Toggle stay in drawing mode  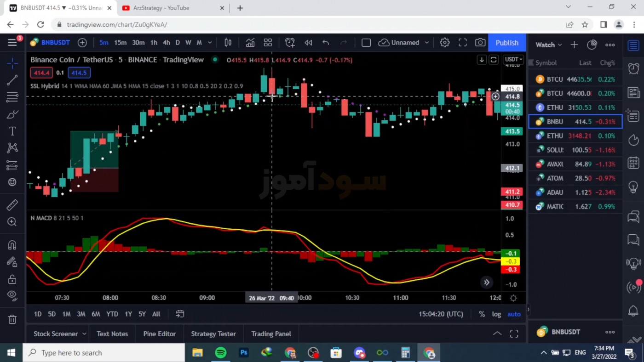[12, 262]
